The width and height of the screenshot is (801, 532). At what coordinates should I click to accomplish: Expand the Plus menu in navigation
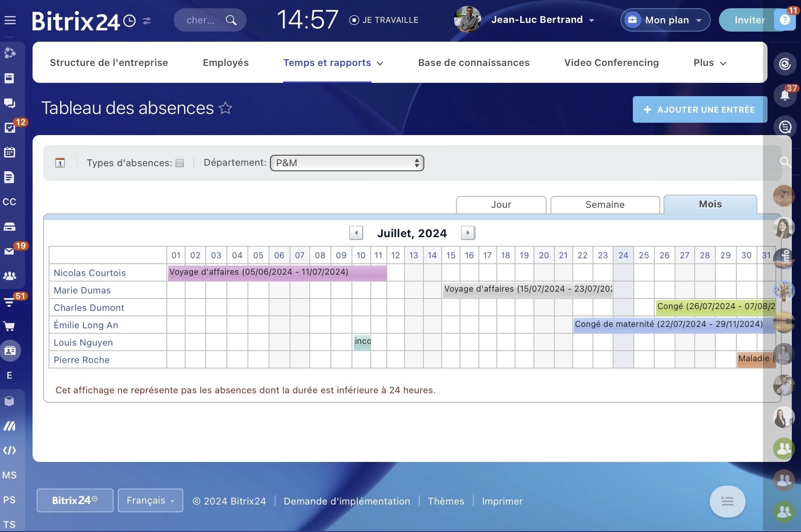pos(710,63)
